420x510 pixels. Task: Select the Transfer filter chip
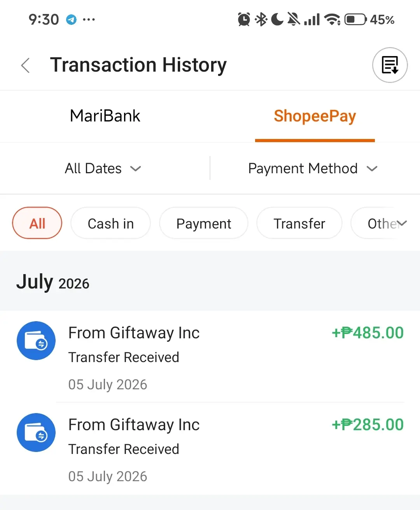(x=299, y=223)
